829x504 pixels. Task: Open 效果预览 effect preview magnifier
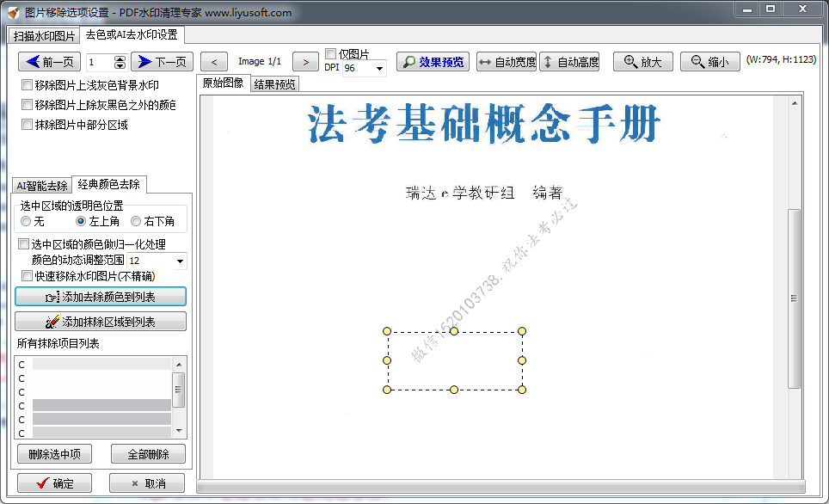(x=433, y=62)
